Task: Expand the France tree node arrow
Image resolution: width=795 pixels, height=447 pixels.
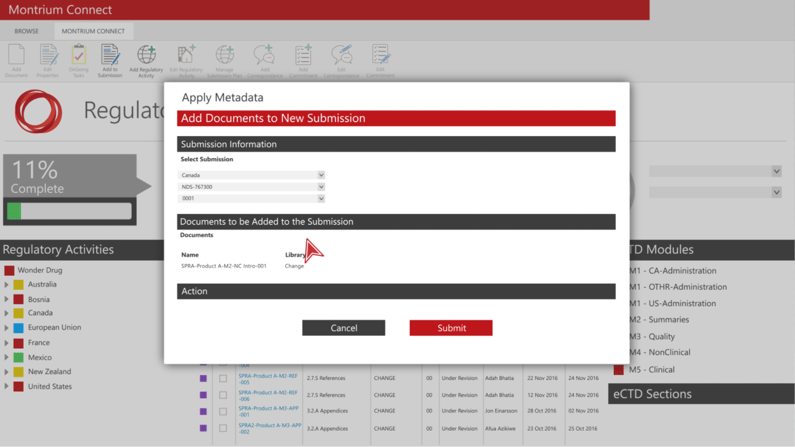Action: (x=7, y=343)
